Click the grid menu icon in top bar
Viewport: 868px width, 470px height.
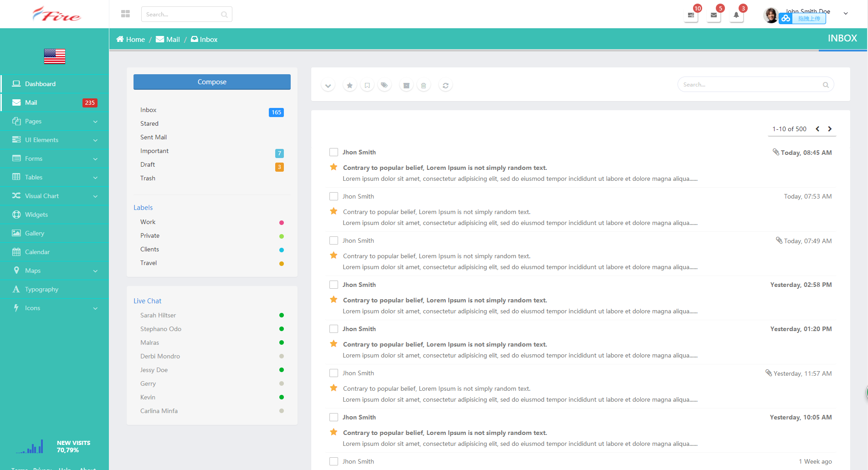click(x=125, y=14)
